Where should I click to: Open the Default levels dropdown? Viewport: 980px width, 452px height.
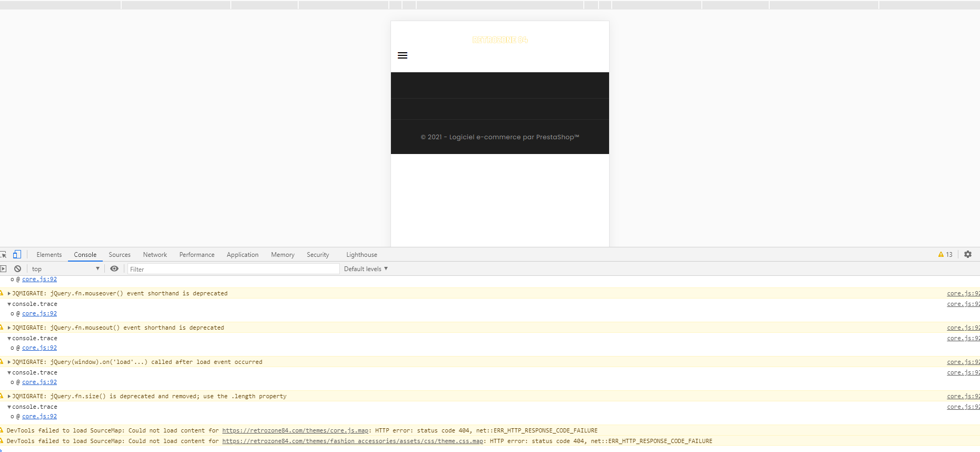366,268
